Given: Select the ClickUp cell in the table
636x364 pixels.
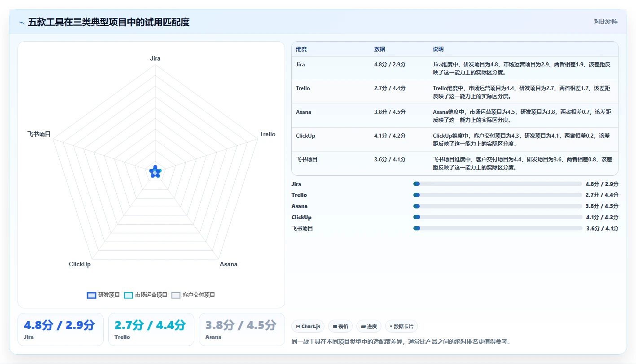Looking at the screenshot, I should (x=306, y=136).
